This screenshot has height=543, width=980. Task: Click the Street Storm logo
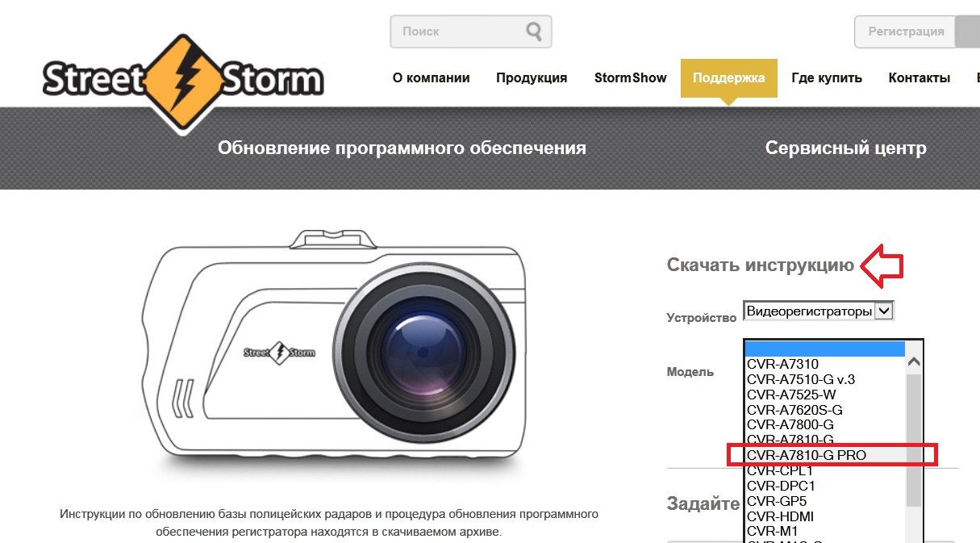click(x=183, y=80)
